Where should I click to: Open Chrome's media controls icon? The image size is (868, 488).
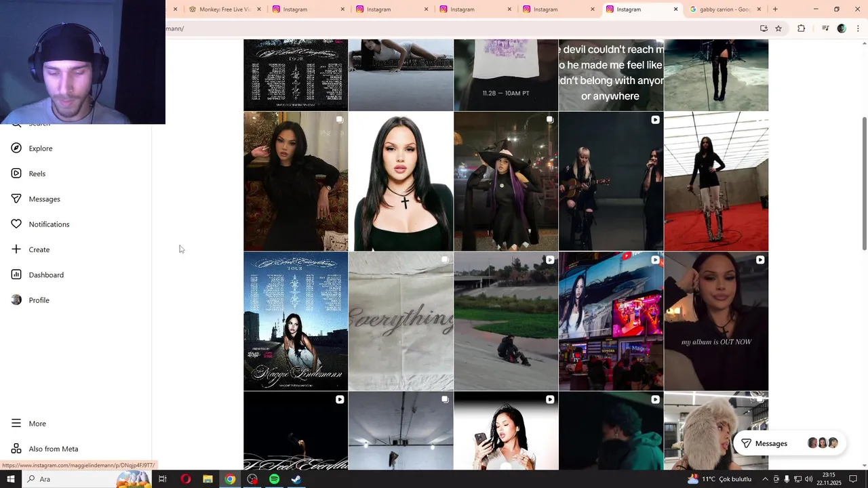[825, 28]
